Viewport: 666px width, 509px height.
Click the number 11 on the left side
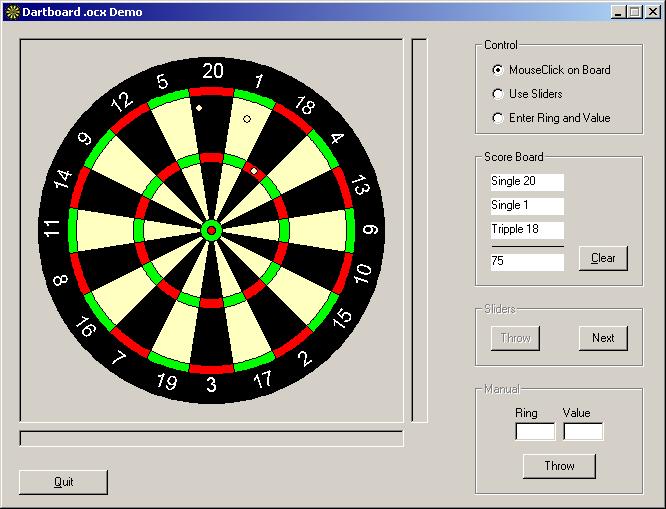[x=52, y=229]
